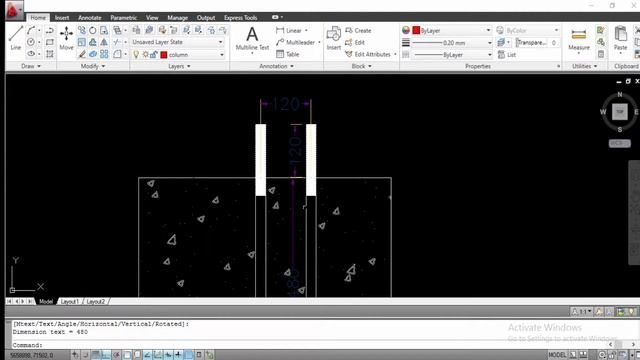This screenshot has width=640, height=360.
Task: Open the Express Tools tab
Action: pyautogui.click(x=240, y=18)
